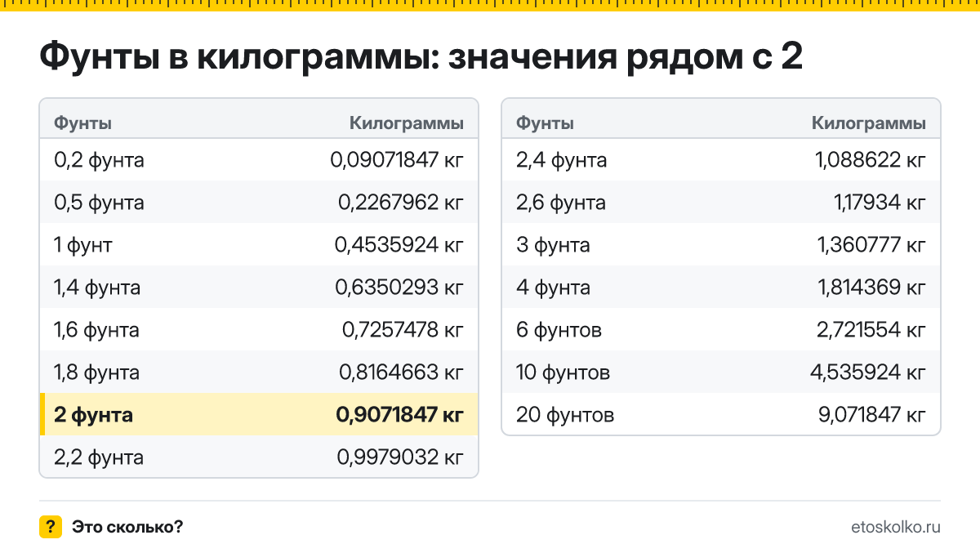Viewport: 980px width, 553px height.
Task: Click the '1,360777 кг' value
Action: 871,245
